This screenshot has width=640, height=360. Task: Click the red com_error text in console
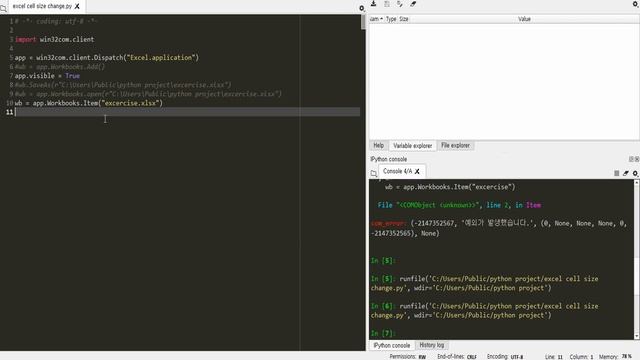click(x=388, y=224)
